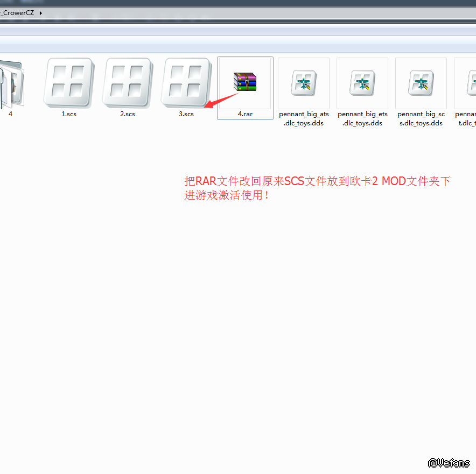Click the pennant_big_scs.dlc_toys.dds filename text
The image size is (476, 474).
(421, 118)
